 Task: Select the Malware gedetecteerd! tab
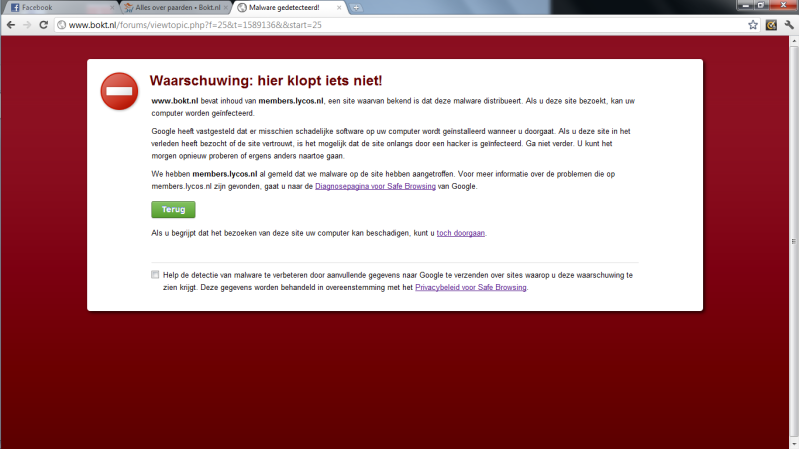click(289, 8)
